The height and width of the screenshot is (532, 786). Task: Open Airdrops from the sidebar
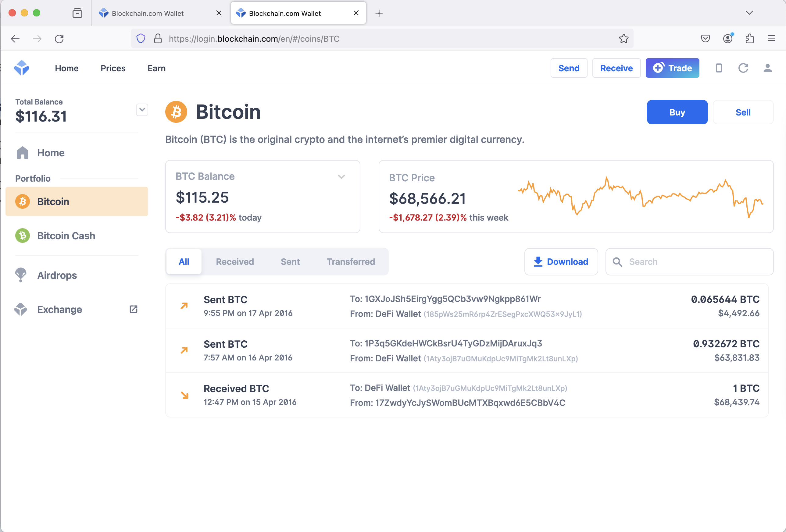(57, 275)
